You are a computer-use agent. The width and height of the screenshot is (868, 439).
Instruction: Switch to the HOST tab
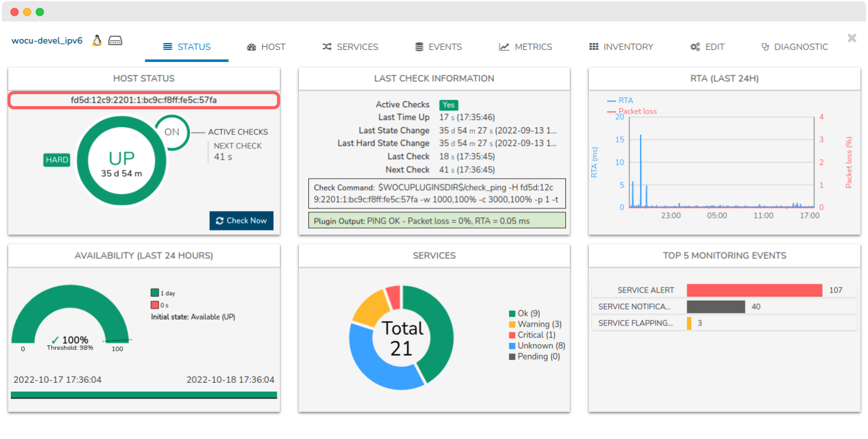pos(266,47)
